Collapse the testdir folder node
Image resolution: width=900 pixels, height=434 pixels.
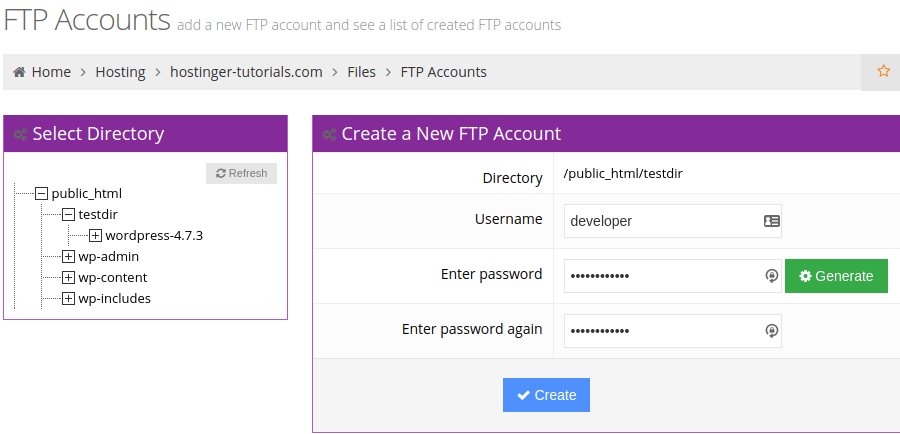68,215
